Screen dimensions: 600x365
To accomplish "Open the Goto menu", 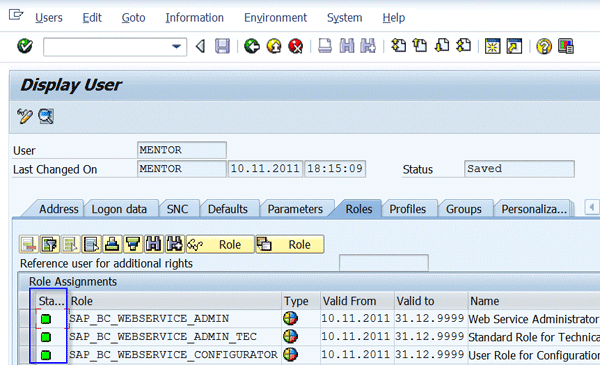I will click(133, 18).
